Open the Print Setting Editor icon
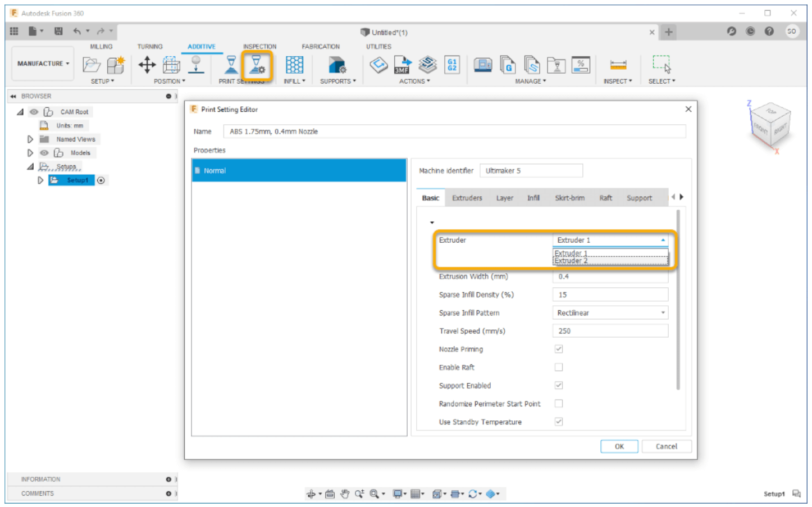 257,65
